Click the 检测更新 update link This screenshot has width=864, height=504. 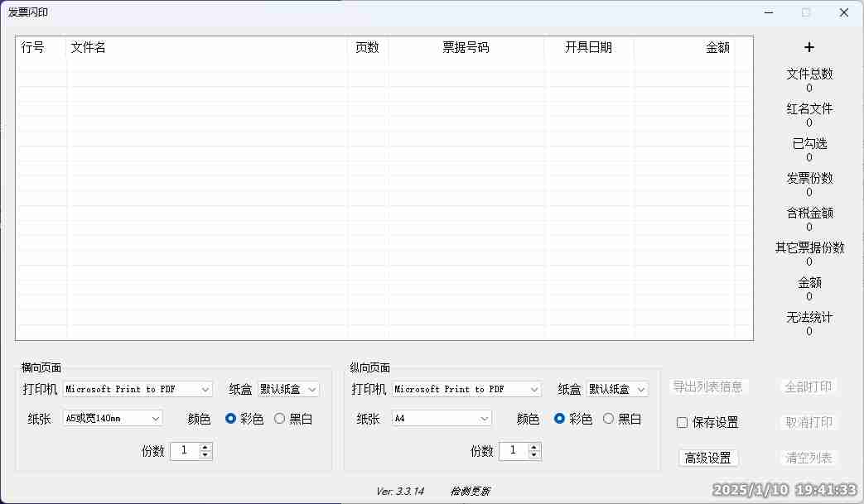tap(471, 492)
